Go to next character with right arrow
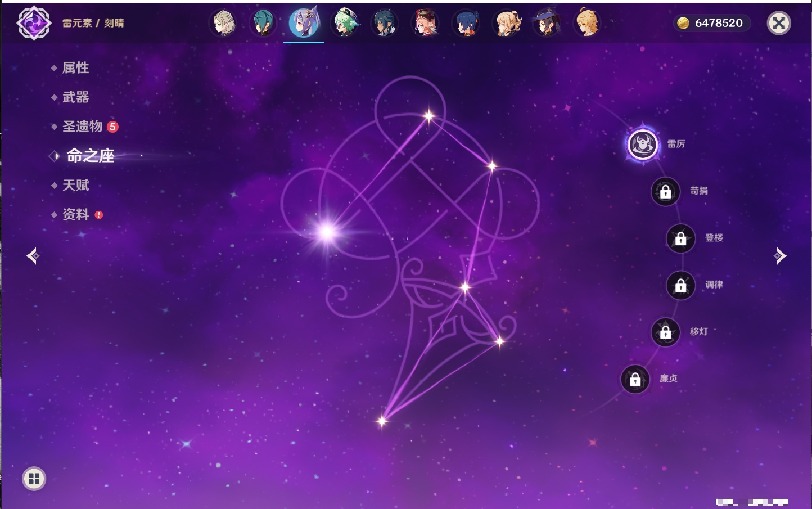The height and width of the screenshot is (509, 812). pos(780,256)
